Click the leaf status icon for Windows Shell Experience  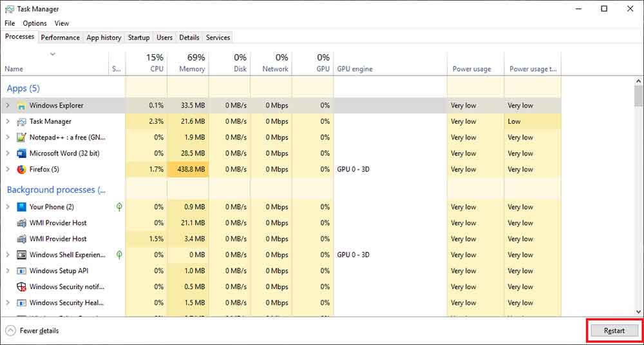tap(119, 255)
